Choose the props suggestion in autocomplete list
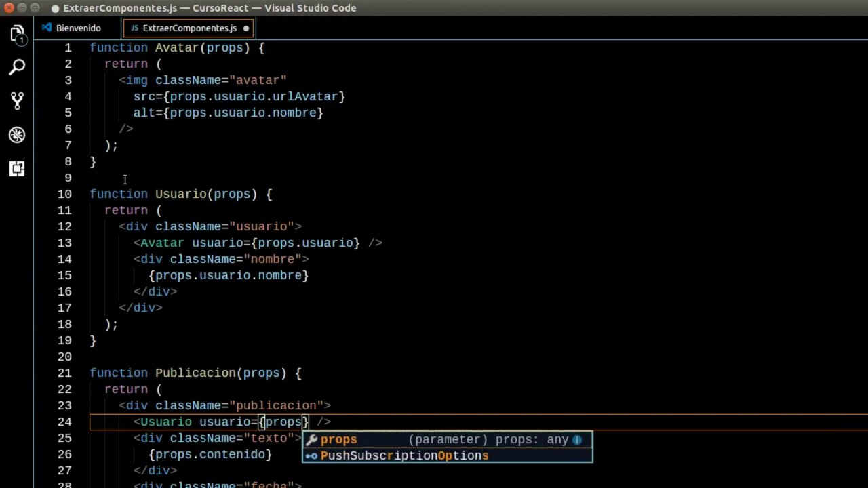 [447, 439]
